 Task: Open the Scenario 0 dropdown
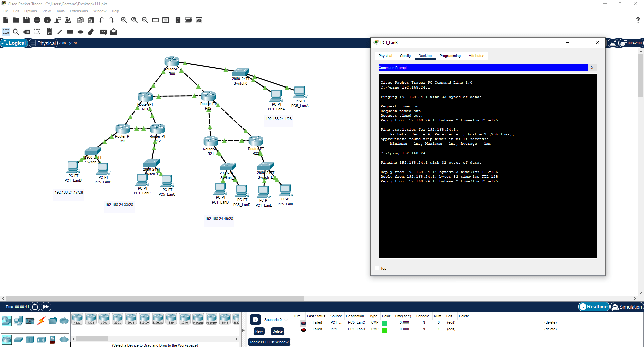tap(276, 319)
